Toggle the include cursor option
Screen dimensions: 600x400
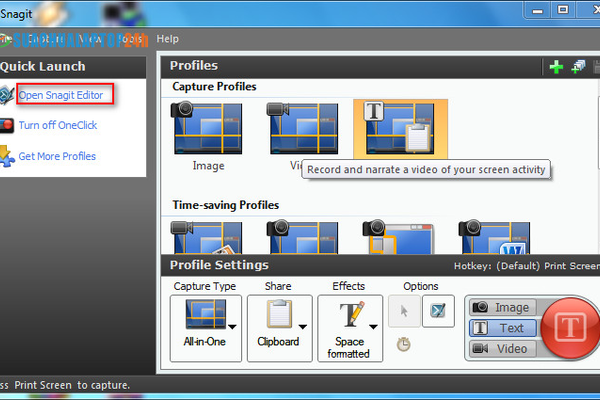click(404, 311)
